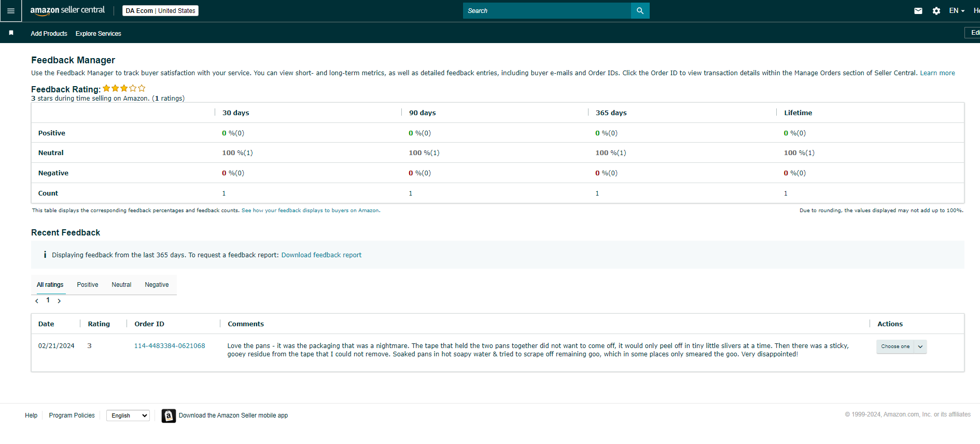Switch to the All ratings tab
The width and height of the screenshot is (980, 444).
point(50,285)
